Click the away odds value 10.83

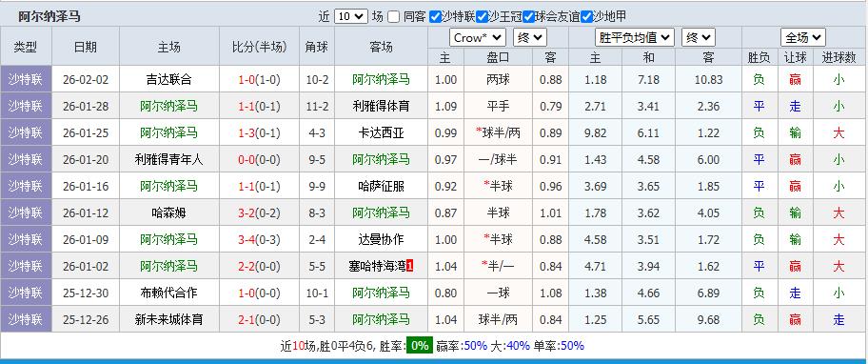click(x=708, y=80)
